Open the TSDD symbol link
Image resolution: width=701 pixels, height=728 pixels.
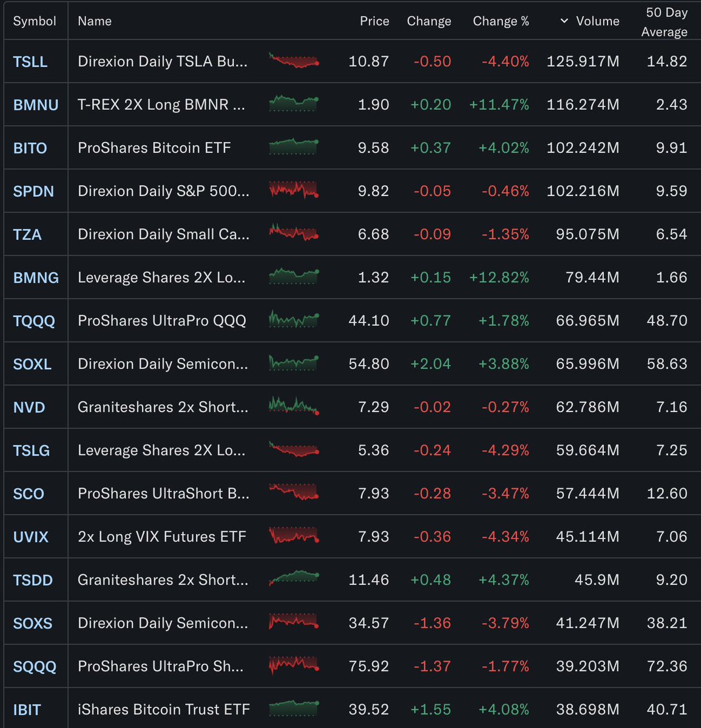[x=33, y=580]
